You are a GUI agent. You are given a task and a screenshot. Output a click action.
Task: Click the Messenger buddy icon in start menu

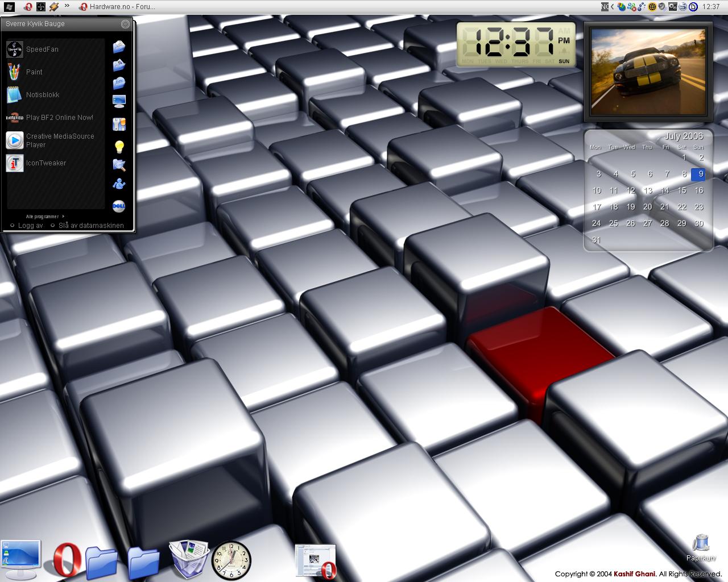coord(119,183)
